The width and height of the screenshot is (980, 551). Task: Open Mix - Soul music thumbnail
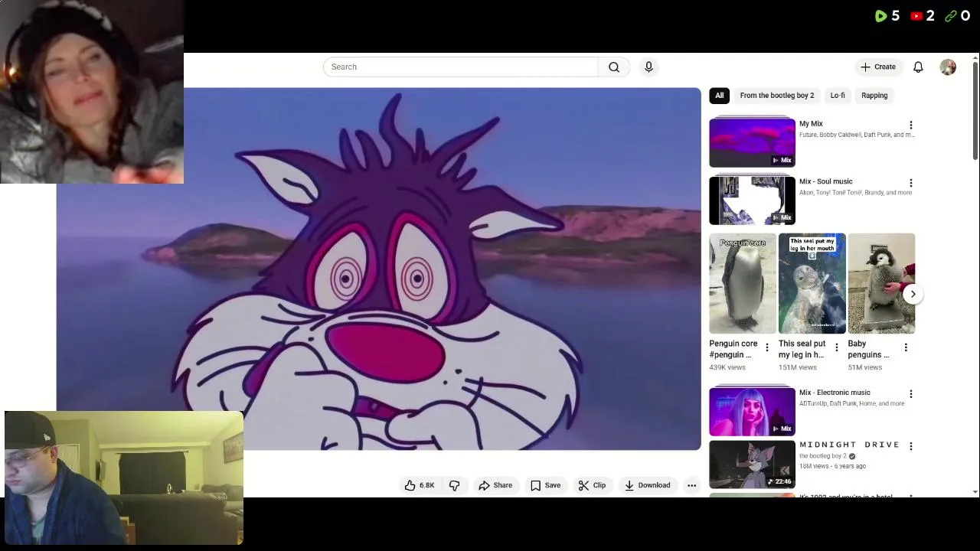pos(752,200)
